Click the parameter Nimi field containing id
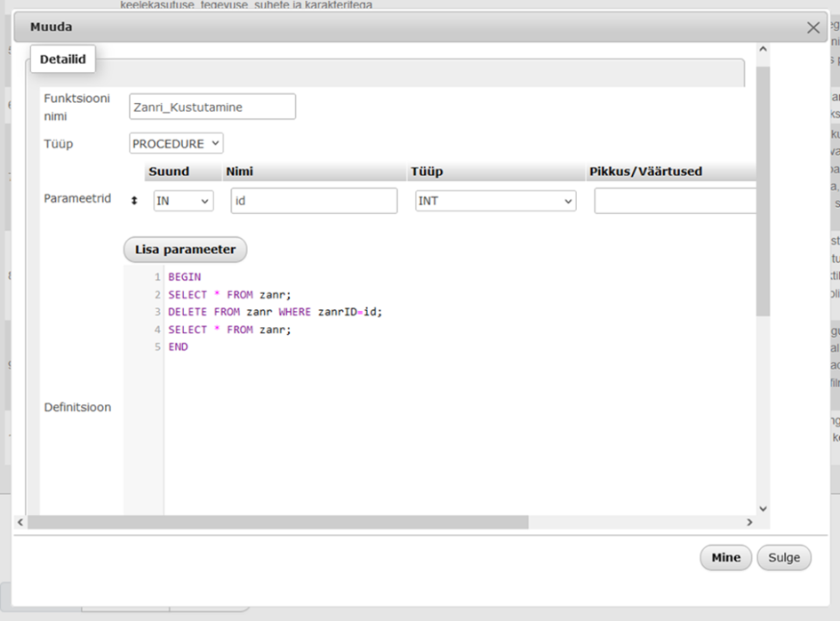 coord(314,201)
